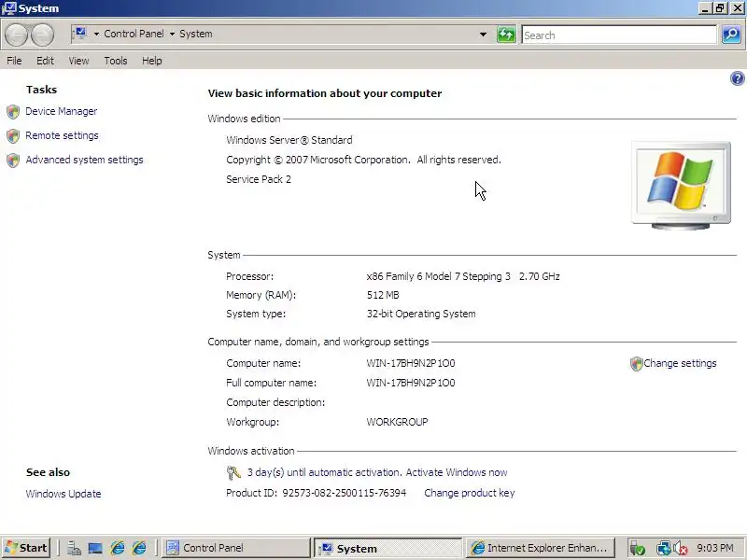Image resolution: width=747 pixels, height=560 pixels.
Task: Click the System breadcrumb in address bar
Action: (x=195, y=34)
